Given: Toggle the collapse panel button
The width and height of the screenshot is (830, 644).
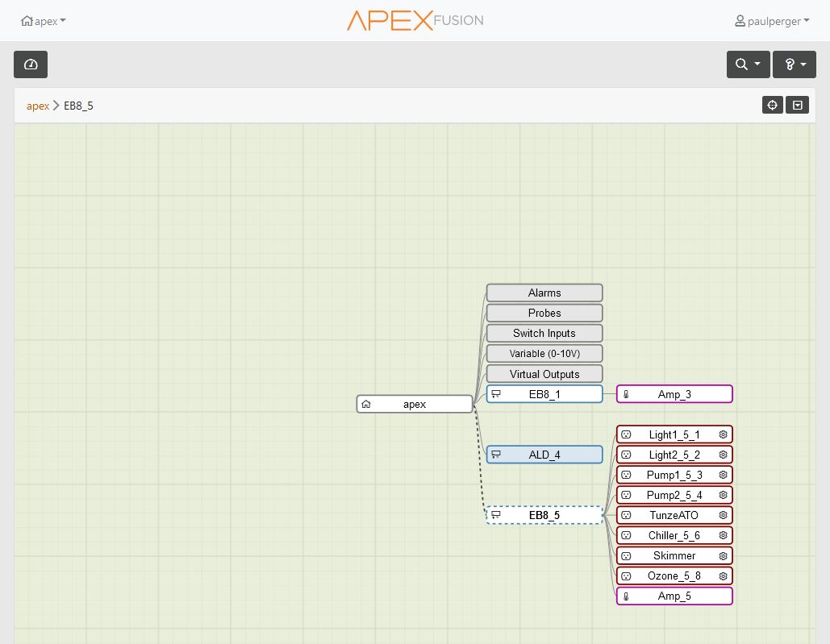Looking at the screenshot, I should tap(797, 106).
